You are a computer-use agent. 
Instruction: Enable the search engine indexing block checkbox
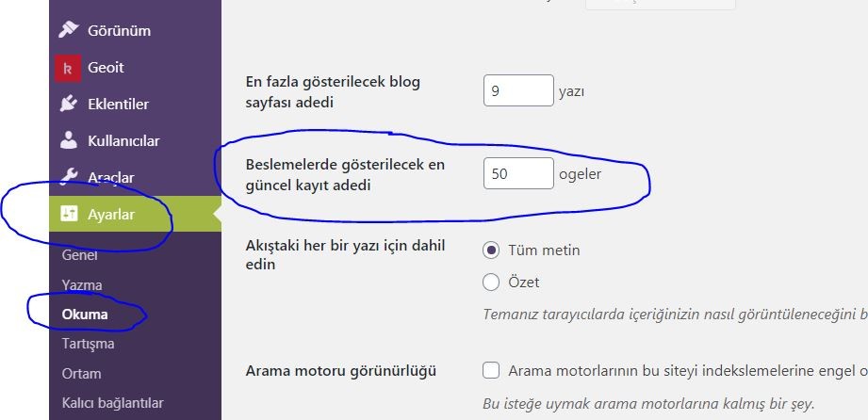(491, 370)
